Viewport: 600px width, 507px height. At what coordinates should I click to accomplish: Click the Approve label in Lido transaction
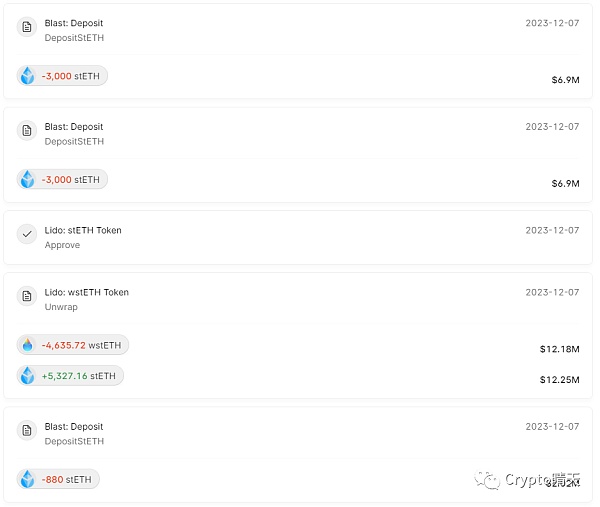(x=62, y=245)
